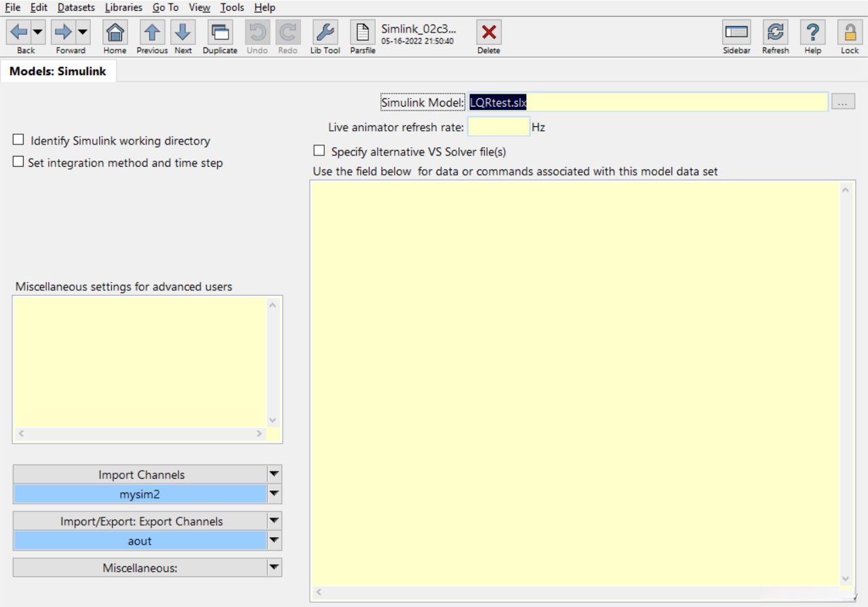Click the Live animator refresh rate field
This screenshot has width=868, height=607.
pos(498,127)
